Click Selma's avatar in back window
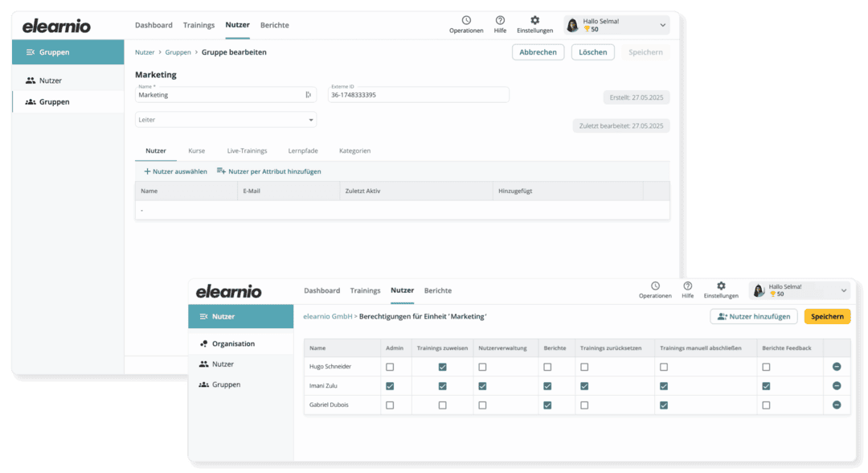Viewport: 868px width, 473px height. [572, 25]
